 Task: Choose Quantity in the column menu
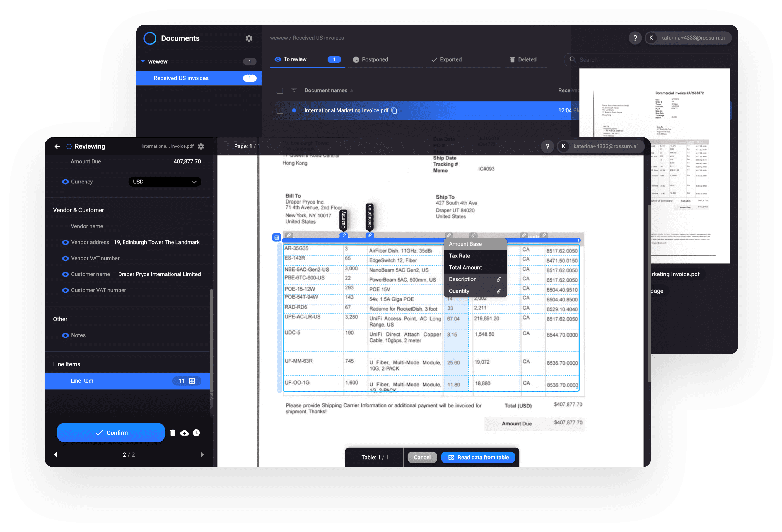pyautogui.click(x=475, y=291)
